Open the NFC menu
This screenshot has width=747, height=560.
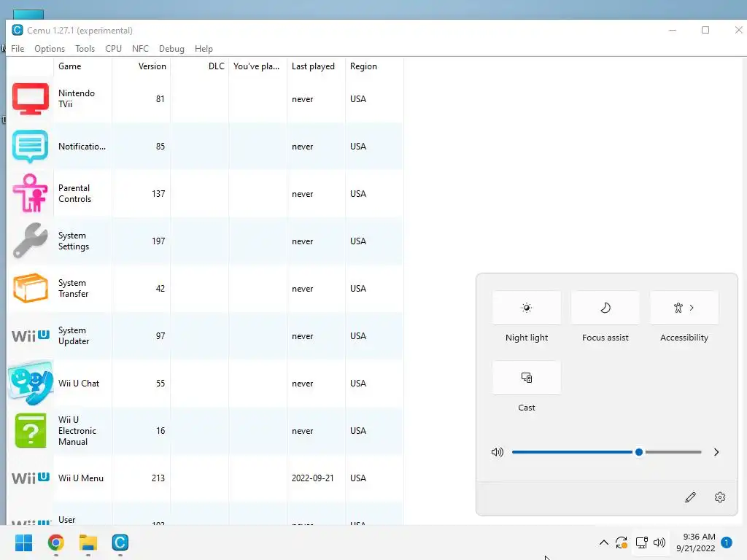[x=140, y=49]
